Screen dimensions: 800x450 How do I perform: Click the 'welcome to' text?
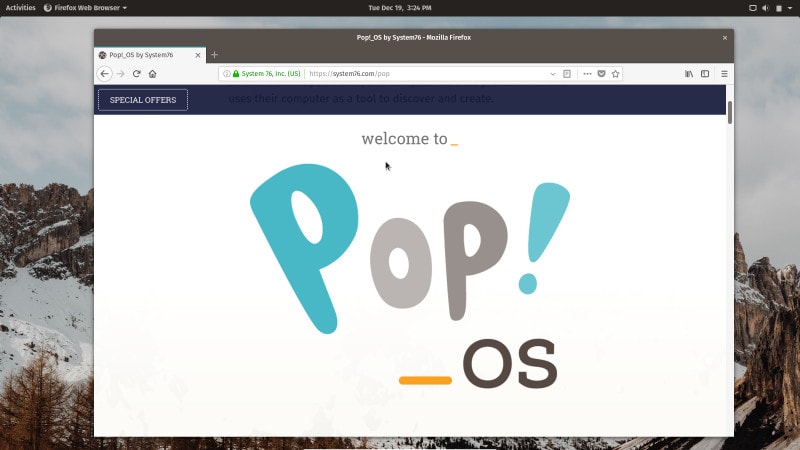(404, 138)
